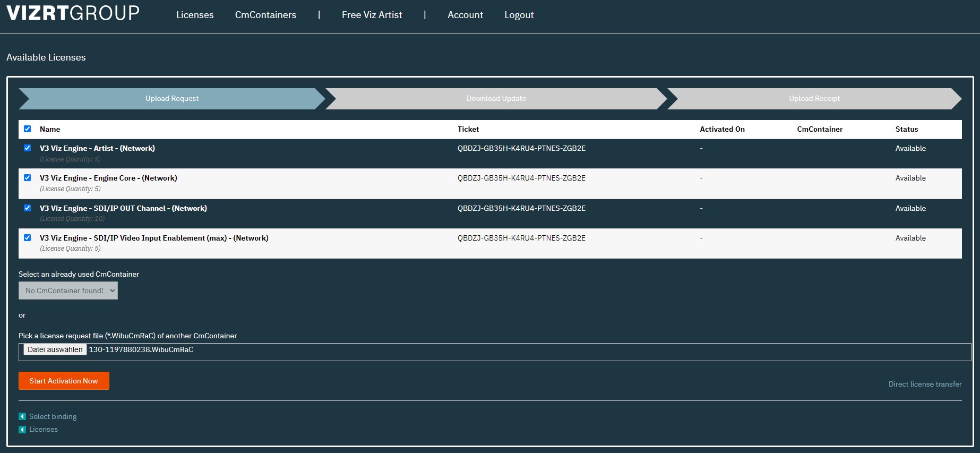Image resolution: width=980 pixels, height=453 pixels.
Task: Click ticket code in the Engine Core row
Action: [521, 178]
